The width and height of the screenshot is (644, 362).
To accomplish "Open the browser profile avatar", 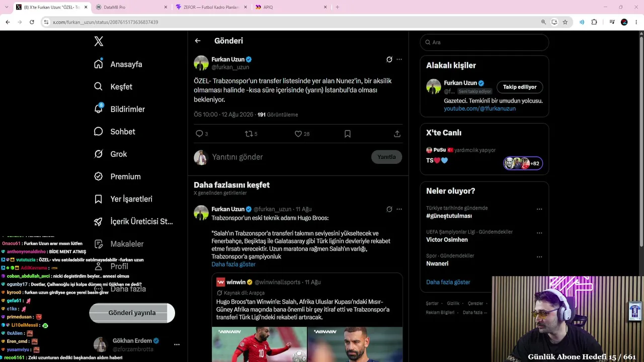I will (x=624, y=22).
